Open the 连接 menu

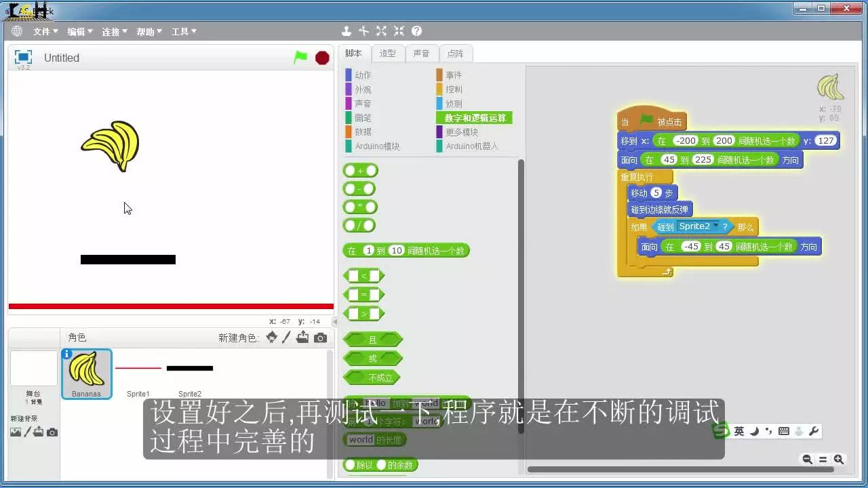(115, 32)
